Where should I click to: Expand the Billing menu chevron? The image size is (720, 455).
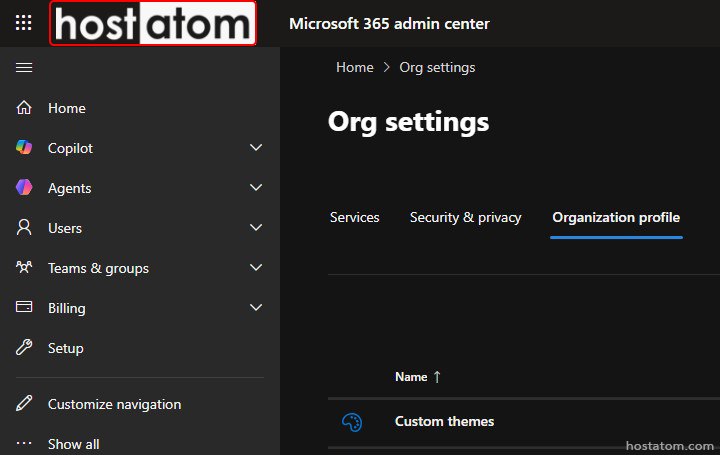pyautogui.click(x=256, y=308)
